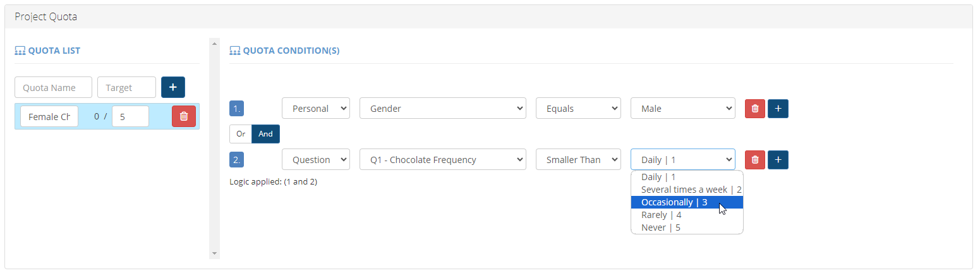Open the Personal type dropdown

click(316, 109)
